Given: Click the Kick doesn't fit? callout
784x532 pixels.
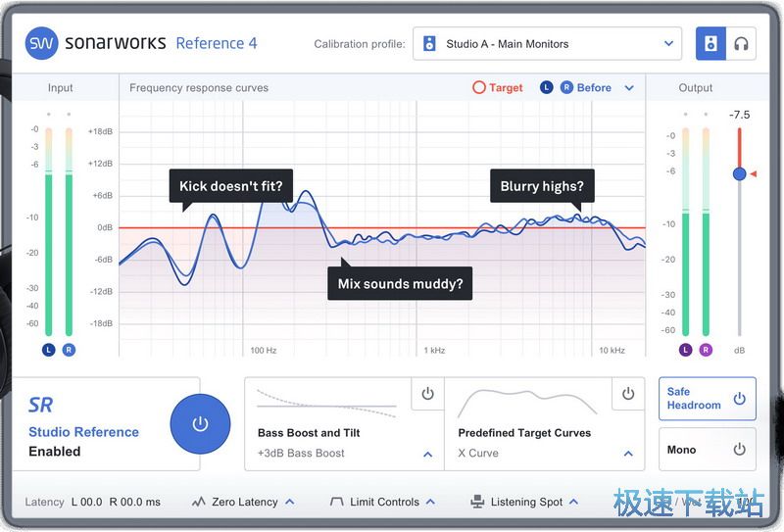Looking at the screenshot, I should [231, 186].
